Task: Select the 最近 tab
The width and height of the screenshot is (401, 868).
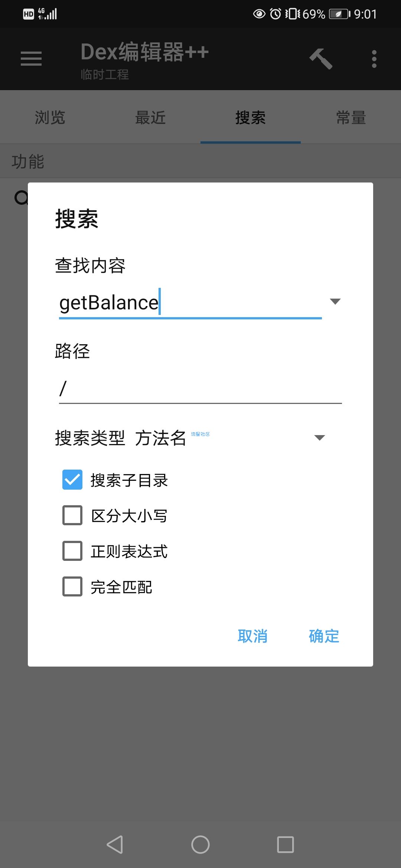Action: 150,118
